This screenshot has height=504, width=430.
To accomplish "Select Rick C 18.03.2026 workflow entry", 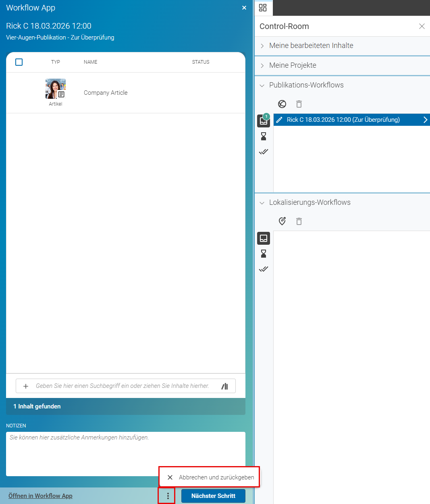I will click(x=352, y=120).
